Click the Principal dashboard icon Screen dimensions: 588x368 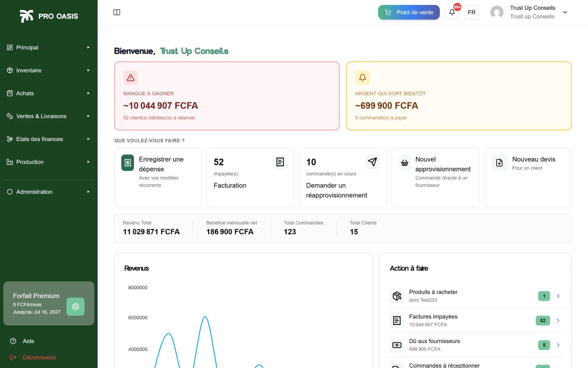tap(10, 47)
